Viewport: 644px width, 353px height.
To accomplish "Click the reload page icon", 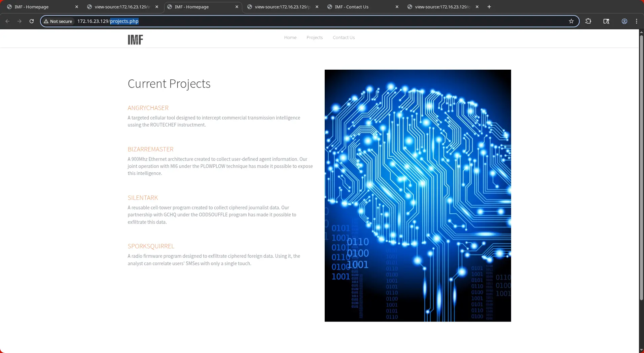I will pyautogui.click(x=32, y=21).
